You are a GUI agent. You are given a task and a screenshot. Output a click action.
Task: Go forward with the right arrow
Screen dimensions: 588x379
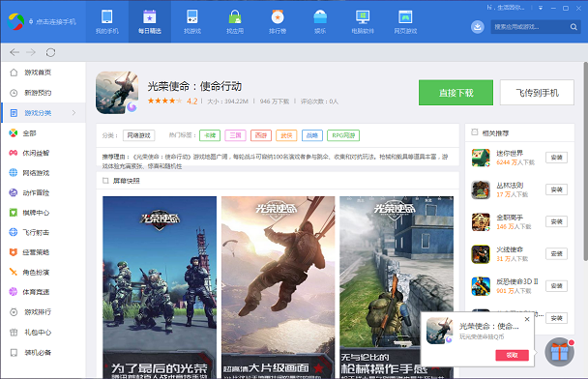pyautogui.click(x=31, y=52)
